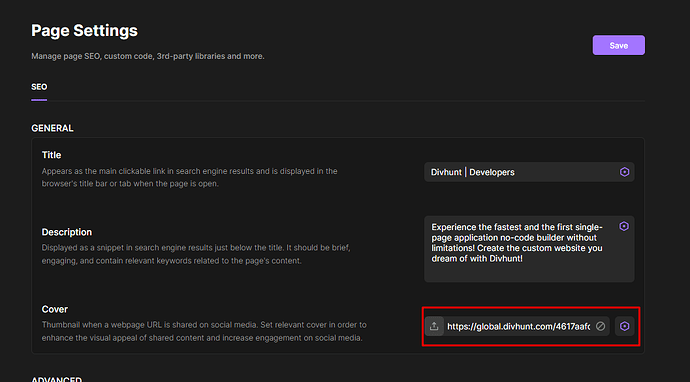690x382 pixels.
Task: Clear the Cover URL with the slash-circle icon
Action: [x=600, y=326]
